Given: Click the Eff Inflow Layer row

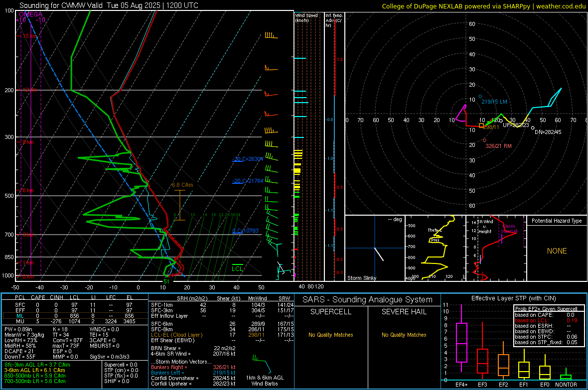Looking at the screenshot, I should [x=222, y=316].
